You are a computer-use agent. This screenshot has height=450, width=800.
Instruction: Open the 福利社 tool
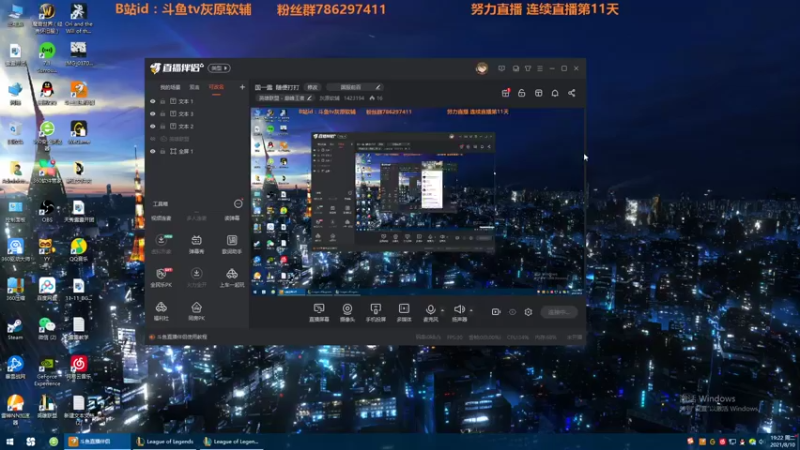(x=161, y=311)
